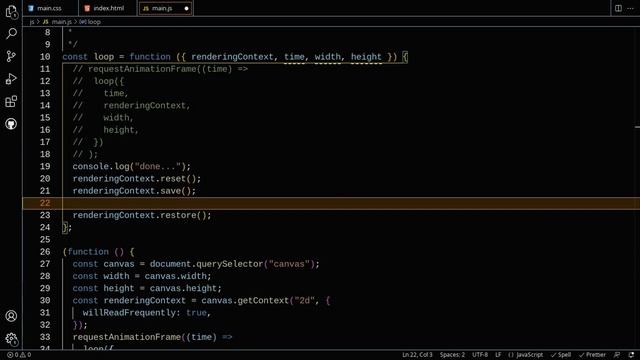Click 'requestAnimationFrame' on line 33

127,337
